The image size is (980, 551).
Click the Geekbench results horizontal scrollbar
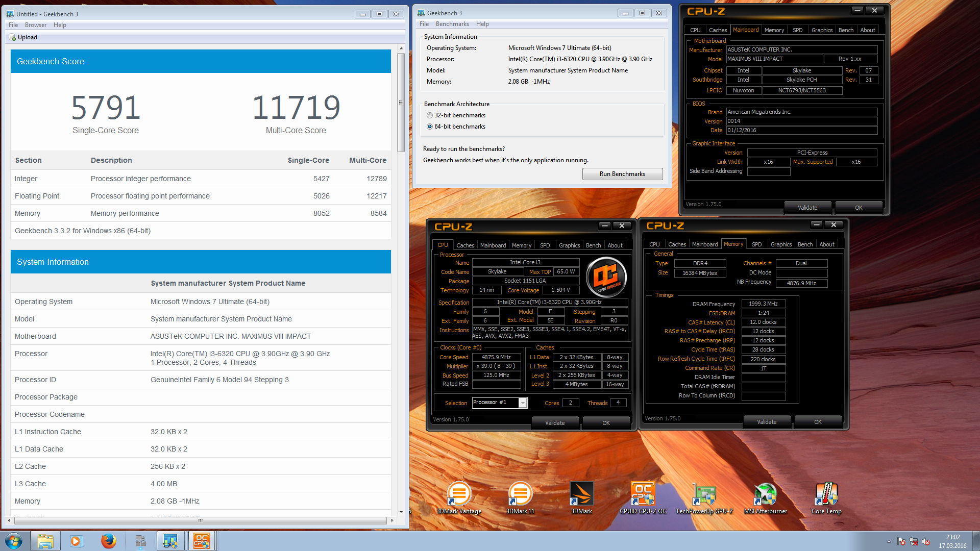tap(200, 520)
